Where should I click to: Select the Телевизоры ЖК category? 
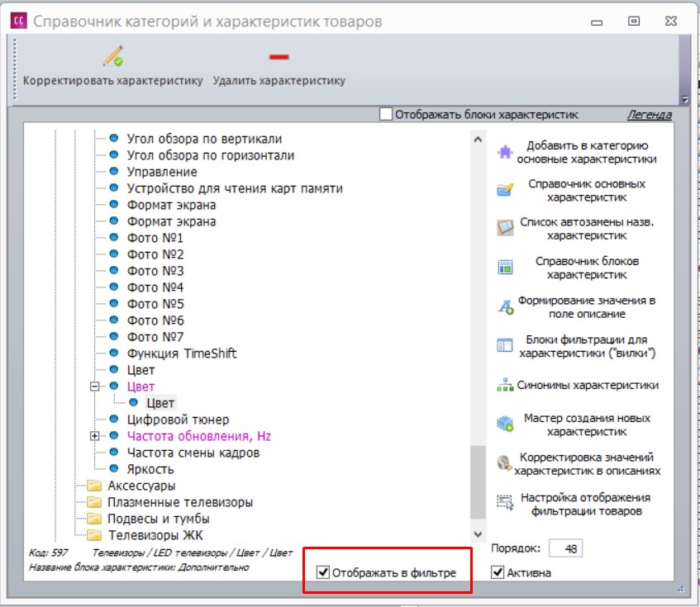coord(155,535)
